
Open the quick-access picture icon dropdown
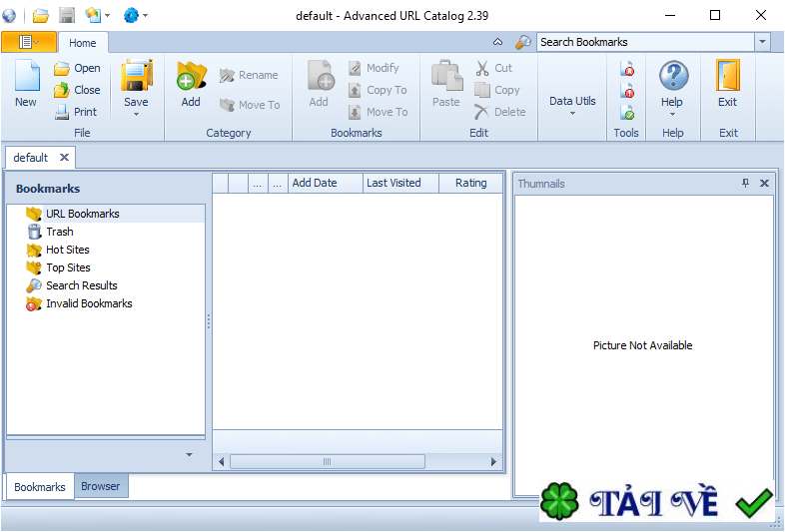tap(107, 16)
